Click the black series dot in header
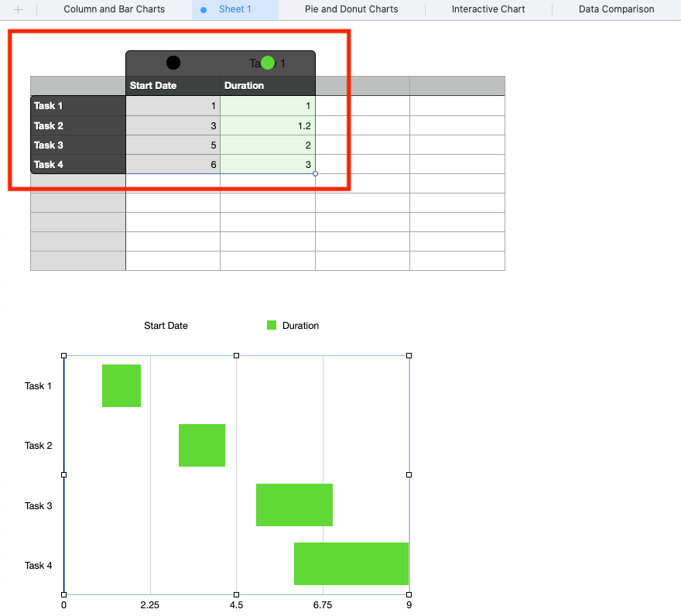Screen dimensions: 681x616 173,63
